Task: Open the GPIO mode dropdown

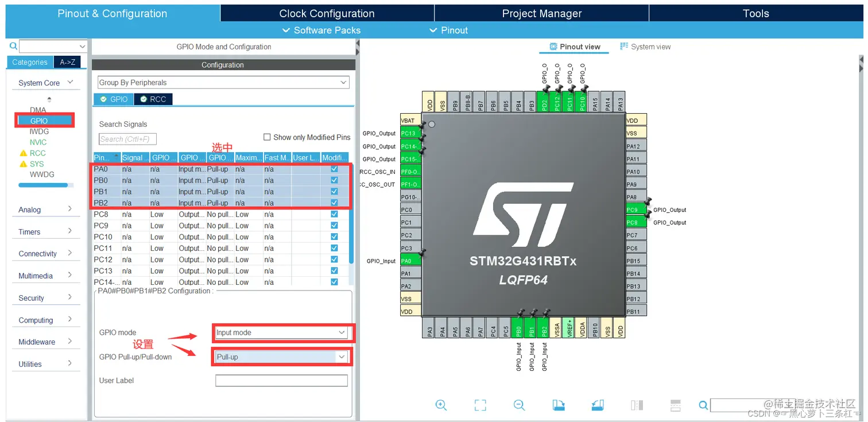Action: pyautogui.click(x=281, y=332)
